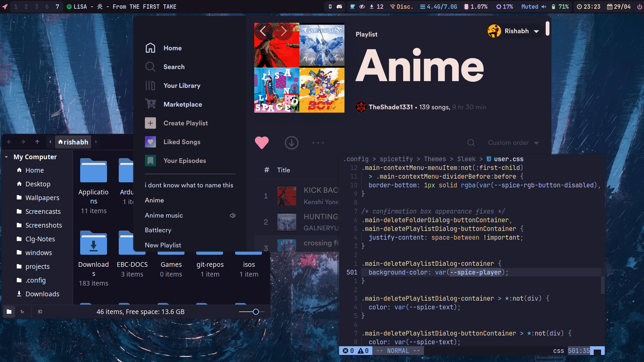Select the Battlecry playlist entry

(158, 230)
